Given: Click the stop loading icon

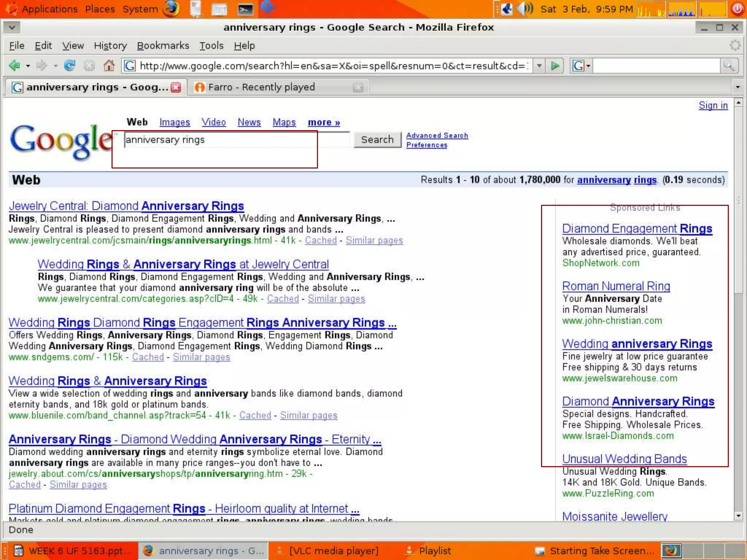Looking at the screenshot, I should tap(89, 66).
